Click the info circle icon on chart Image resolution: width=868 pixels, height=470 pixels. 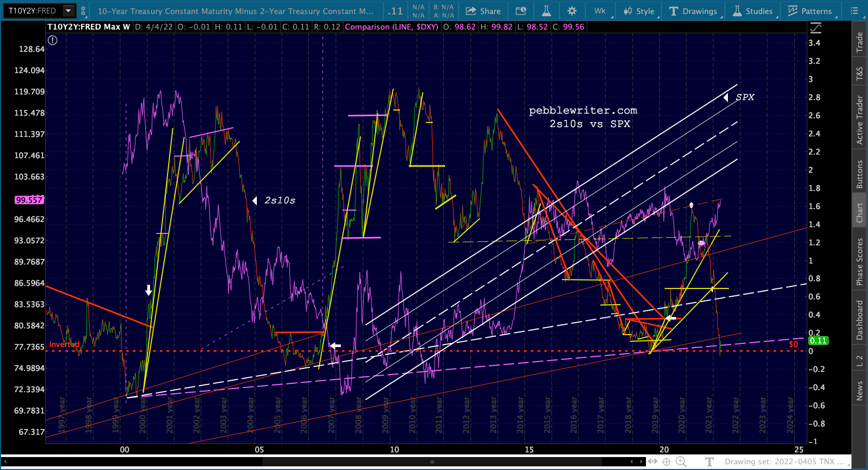[x=53, y=40]
